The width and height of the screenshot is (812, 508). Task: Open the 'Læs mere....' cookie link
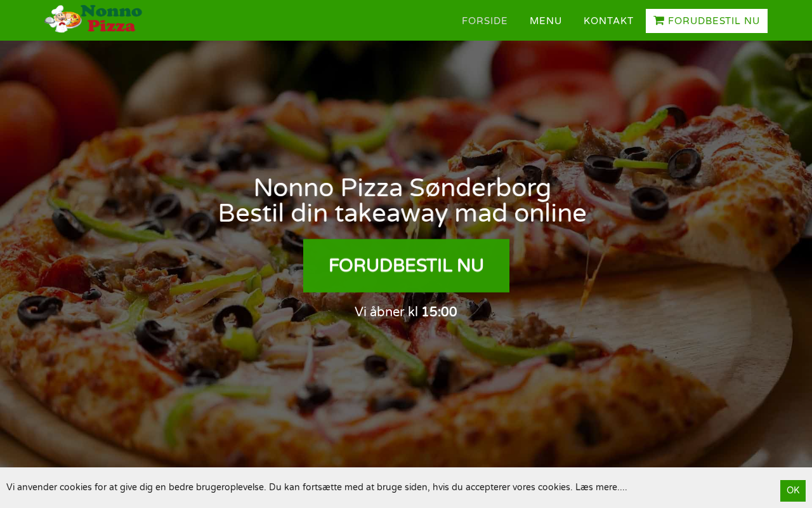(x=601, y=487)
